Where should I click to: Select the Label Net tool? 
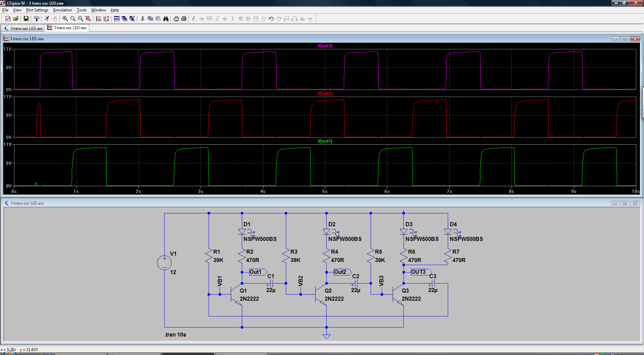click(x=210, y=19)
